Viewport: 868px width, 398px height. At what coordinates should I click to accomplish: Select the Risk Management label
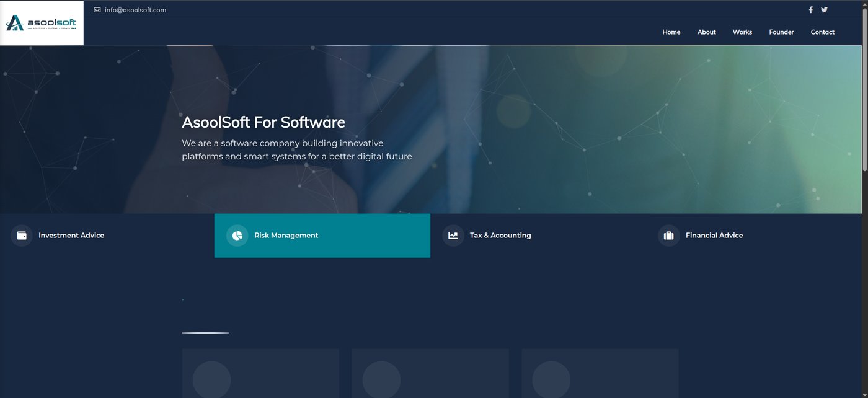[x=286, y=236]
